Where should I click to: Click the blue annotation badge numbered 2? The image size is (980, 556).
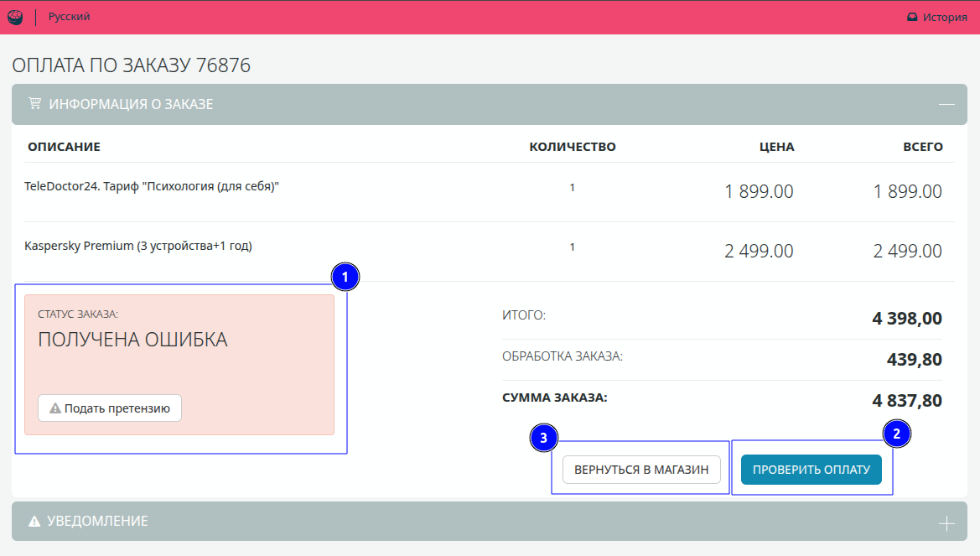pos(897,434)
